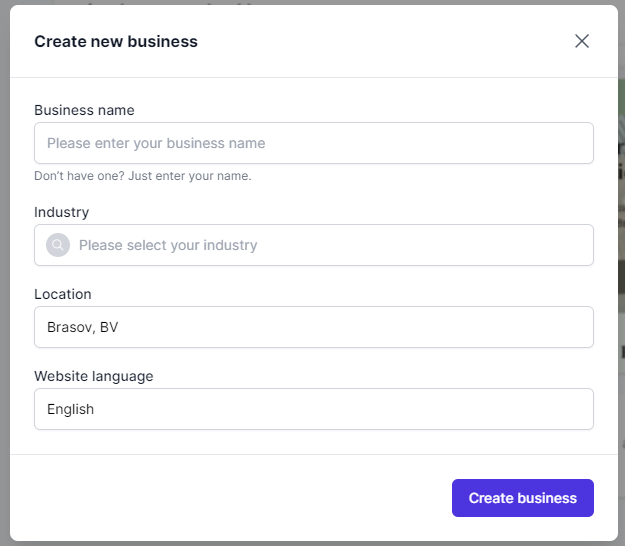Image resolution: width=625 pixels, height=546 pixels.
Task: Click the "Don't have one? Just enter your name." hint
Action: coord(143,176)
